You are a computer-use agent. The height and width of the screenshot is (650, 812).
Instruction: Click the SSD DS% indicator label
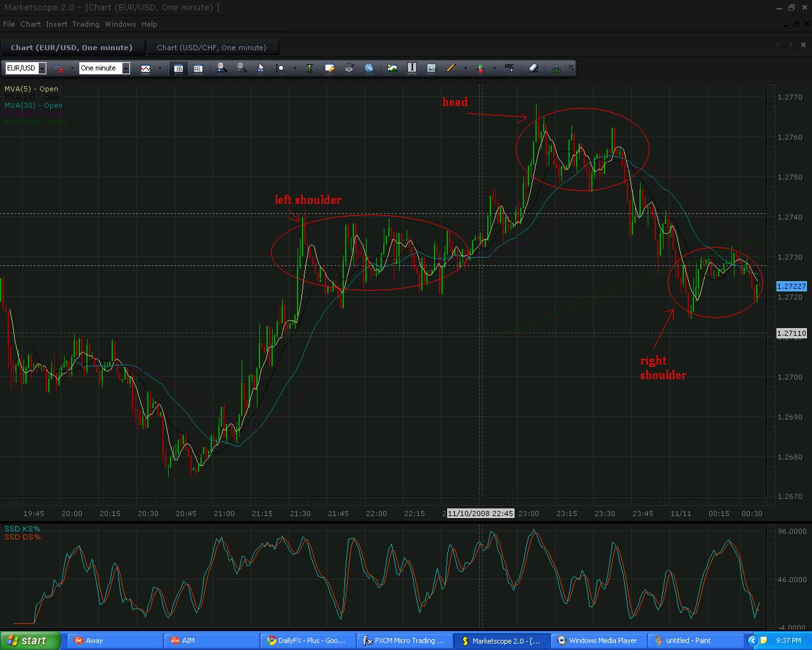click(22, 537)
